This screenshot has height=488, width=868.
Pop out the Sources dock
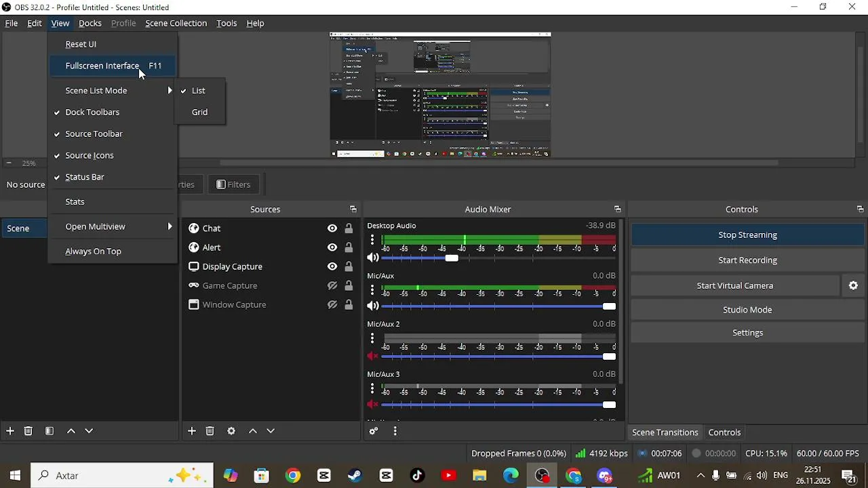point(353,209)
